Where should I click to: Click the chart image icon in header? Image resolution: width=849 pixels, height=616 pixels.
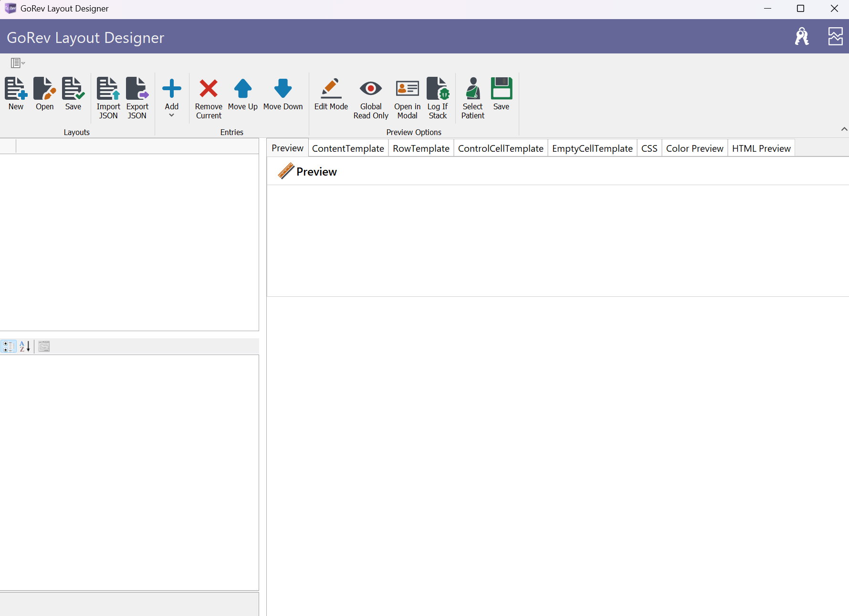pos(835,36)
